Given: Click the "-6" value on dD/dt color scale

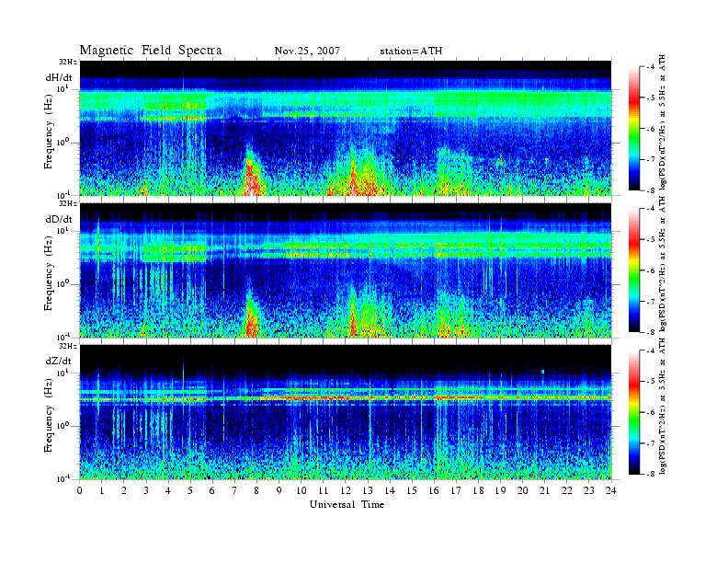Looking at the screenshot, I should tap(651, 270).
